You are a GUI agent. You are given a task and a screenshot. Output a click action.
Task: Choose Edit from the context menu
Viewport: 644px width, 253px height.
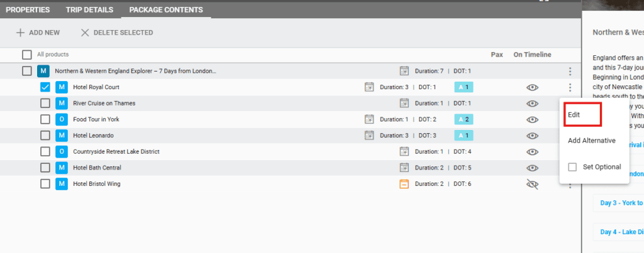click(574, 115)
